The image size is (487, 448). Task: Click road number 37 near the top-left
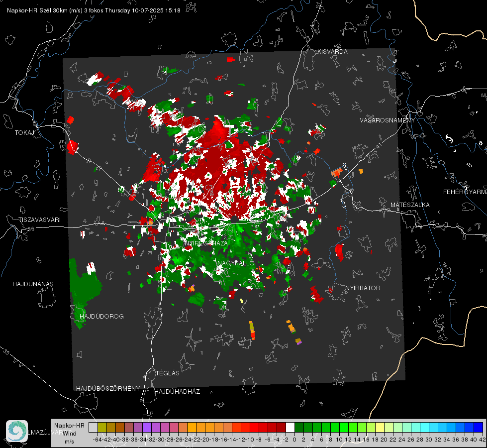(x=16, y=85)
